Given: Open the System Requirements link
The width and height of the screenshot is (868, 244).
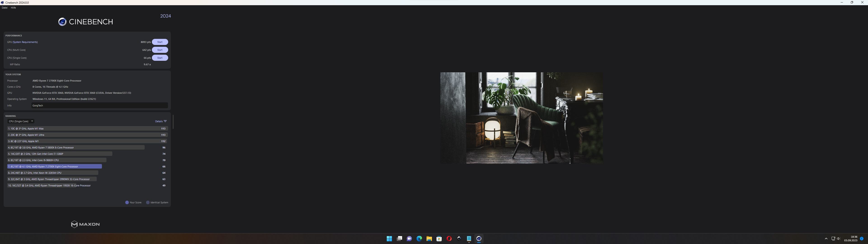Looking at the screenshot, I should 25,42.
